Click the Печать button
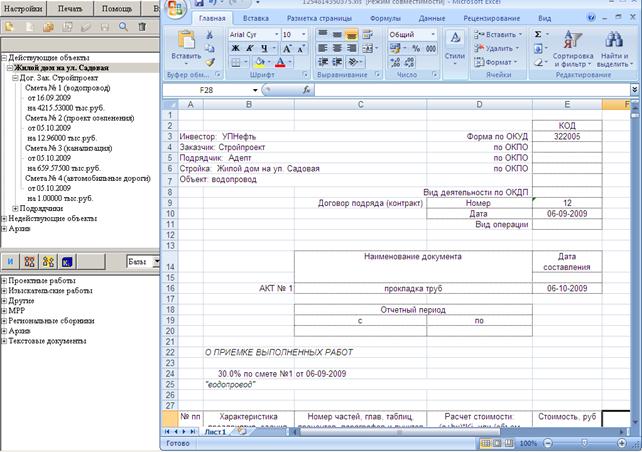 coord(70,9)
